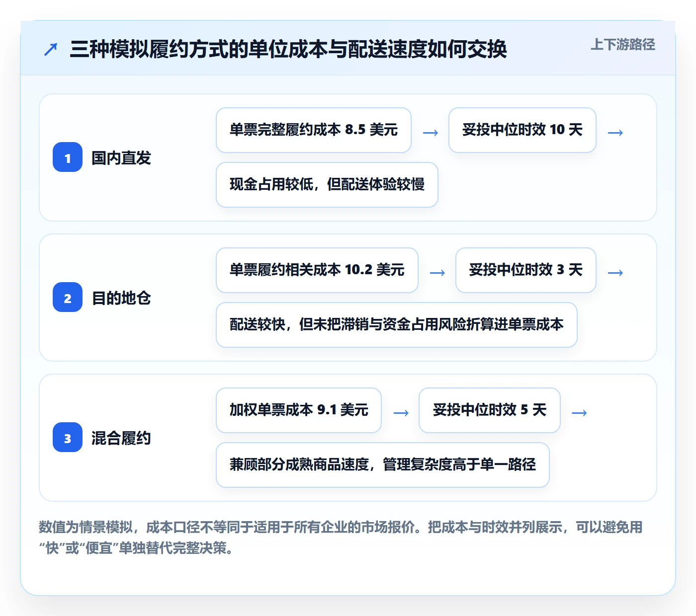Select the 国内直发 row label

[x=121, y=158]
